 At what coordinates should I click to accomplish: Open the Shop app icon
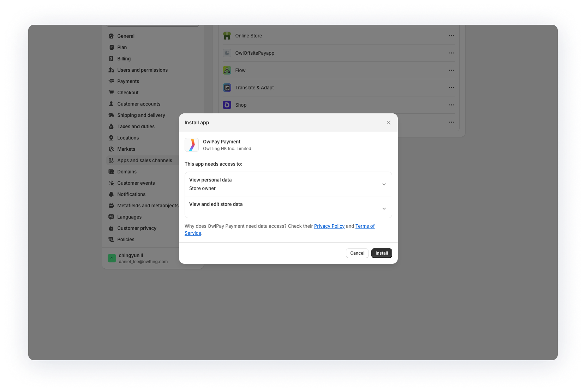point(227,105)
